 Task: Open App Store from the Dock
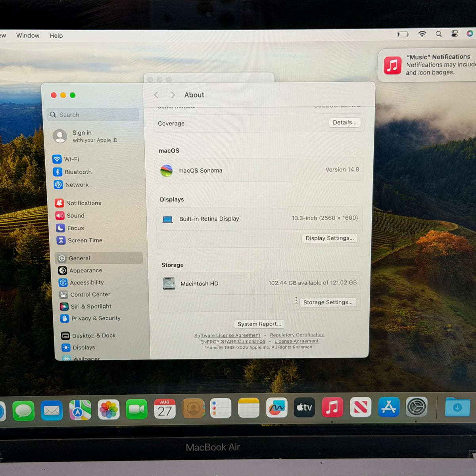(388, 407)
